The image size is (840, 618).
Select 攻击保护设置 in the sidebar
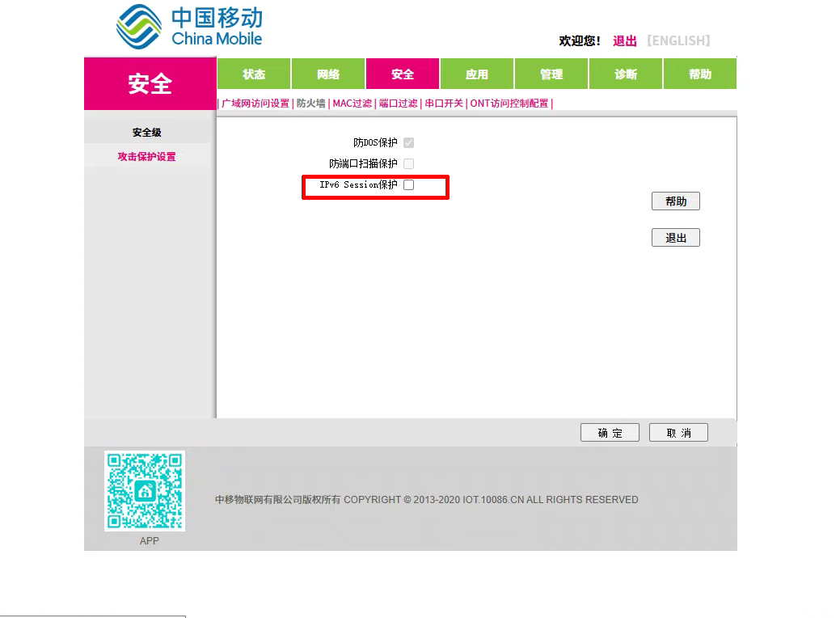[146, 157]
